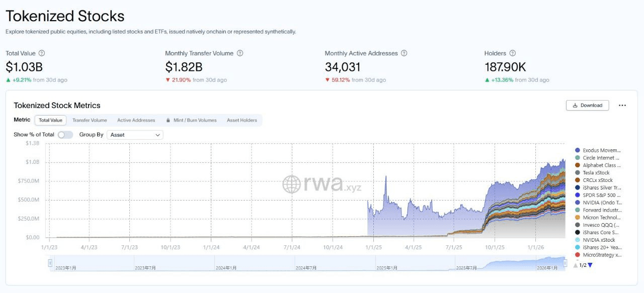This screenshot has height=293, width=644.
Task: Open the Monthly Active Addresses info tooltip icon
Action: pyautogui.click(x=404, y=53)
